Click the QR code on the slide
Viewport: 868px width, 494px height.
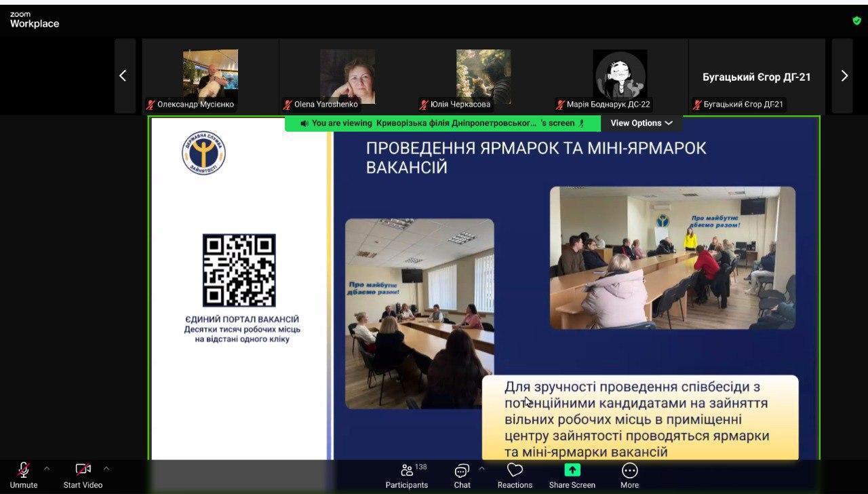click(x=239, y=270)
